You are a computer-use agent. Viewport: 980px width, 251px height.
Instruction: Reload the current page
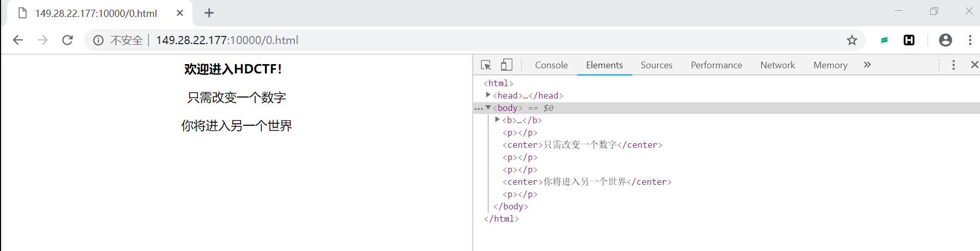pos(67,40)
